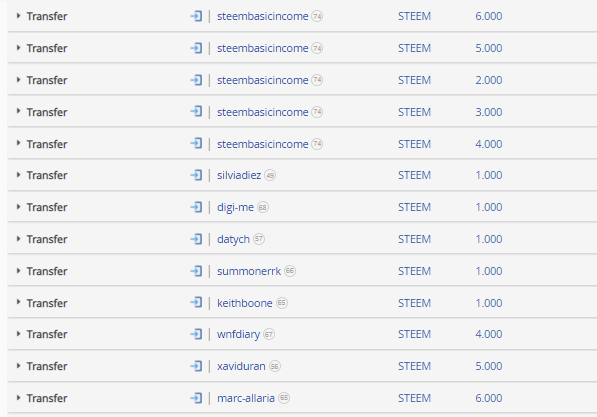Click the transfer-in icon beside marc-allaria

click(196, 398)
